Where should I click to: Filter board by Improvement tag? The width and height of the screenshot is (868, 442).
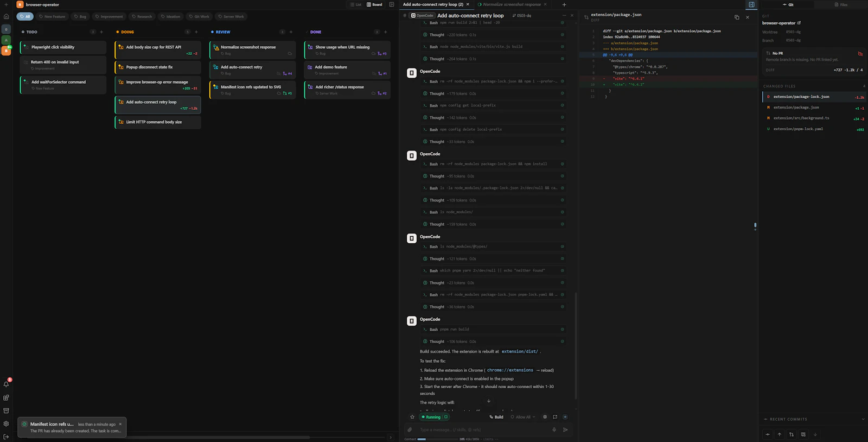(x=108, y=16)
